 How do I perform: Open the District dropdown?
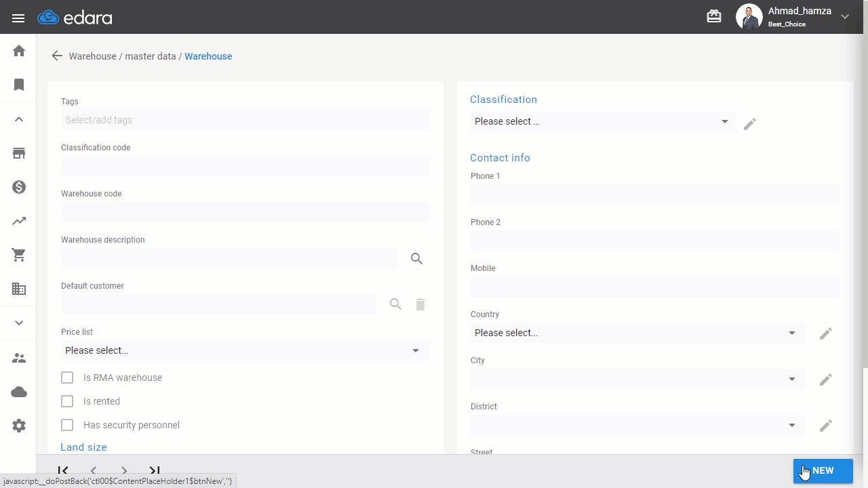(x=637, y=425)
